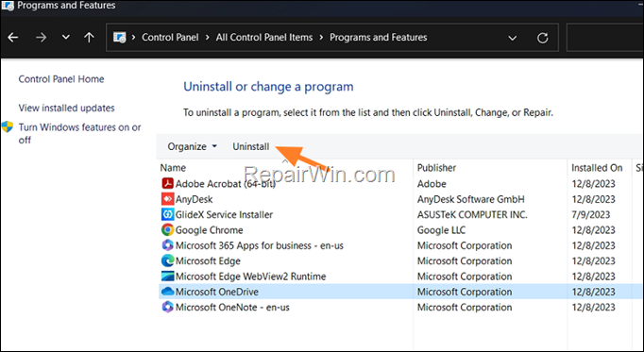Image resolution: width=644 pixels, height=352 pixels.
Task: Go to All Control Panel Items breadcrumb
Action: (x=264, y=38)
